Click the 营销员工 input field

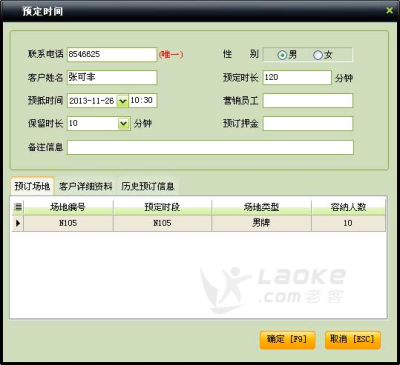tap(308, 101)
